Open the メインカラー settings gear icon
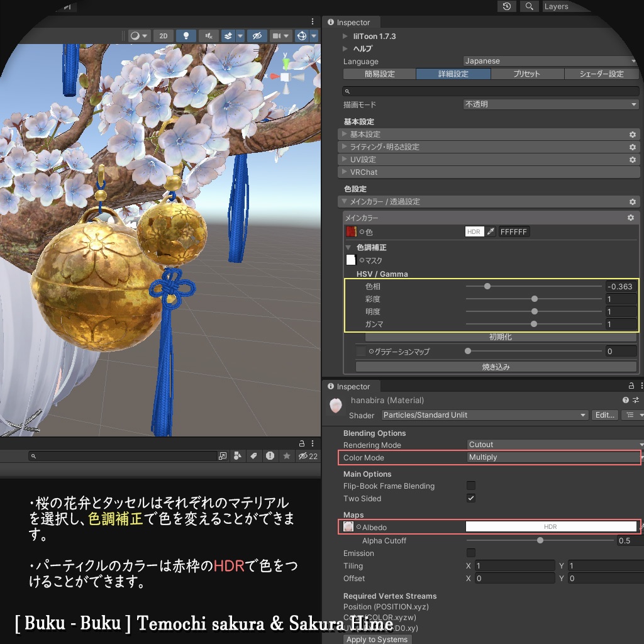 point(631,218)
